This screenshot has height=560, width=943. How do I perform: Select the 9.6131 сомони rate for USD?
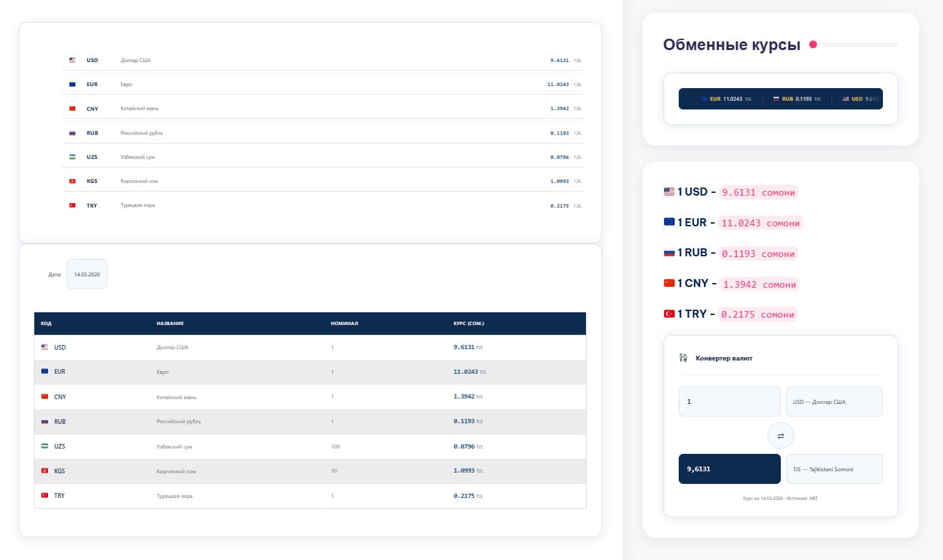click(758, 192)
